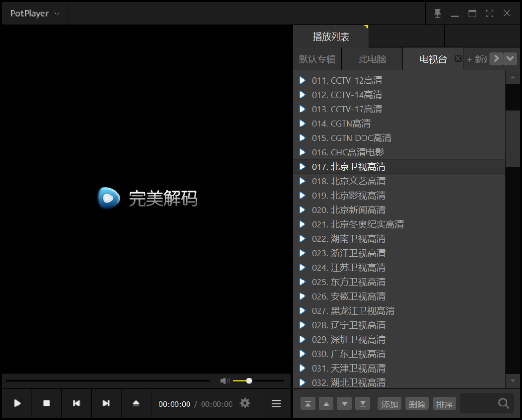Open settings via the gear icon
The image size is (522, 420).
pyautogui.click(x=245, y=404)
